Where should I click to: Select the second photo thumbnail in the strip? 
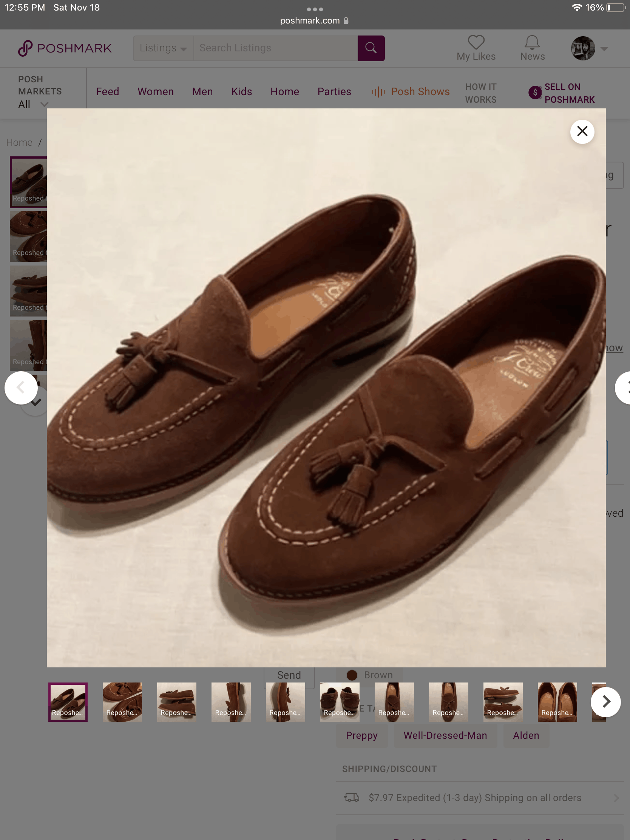click(122, 702)
